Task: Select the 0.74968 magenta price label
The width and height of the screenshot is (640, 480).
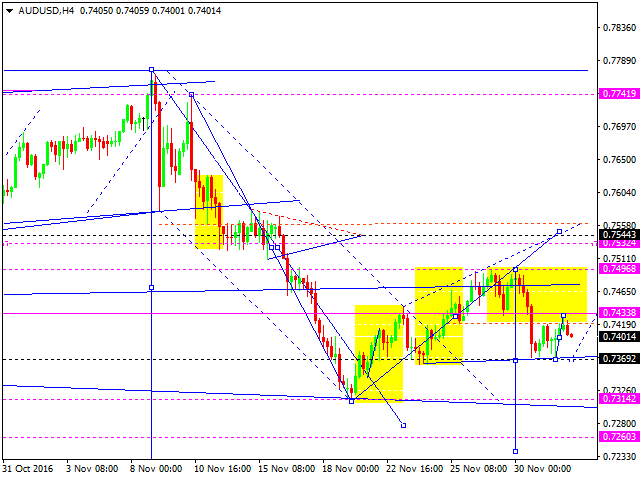Action: [x=619, y=269]
